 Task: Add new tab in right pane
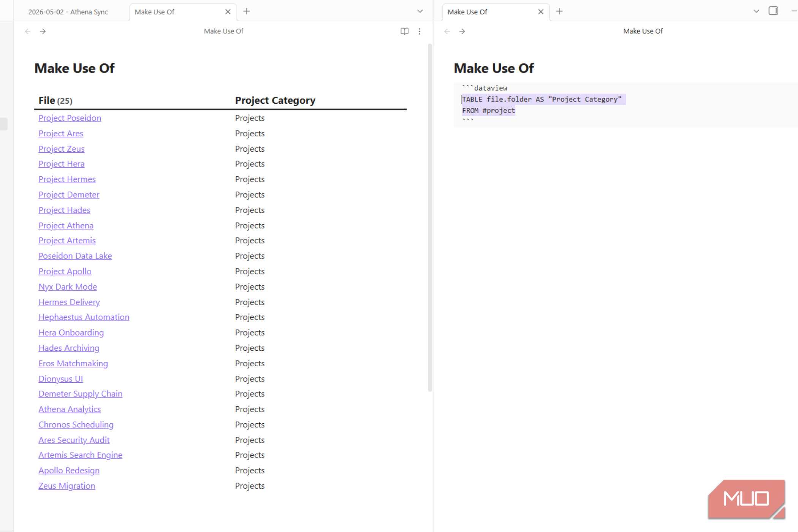tap(559, 11)
